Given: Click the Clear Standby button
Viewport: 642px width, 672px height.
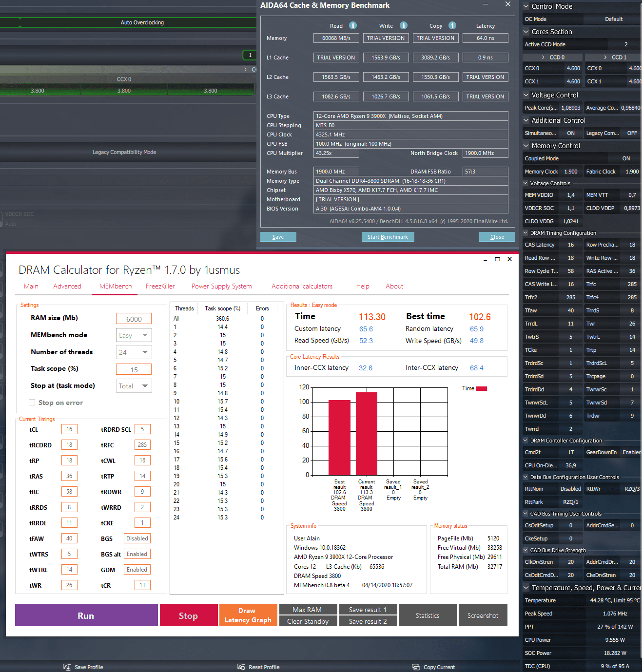Looking at the screenshot, I should point(308,621).
